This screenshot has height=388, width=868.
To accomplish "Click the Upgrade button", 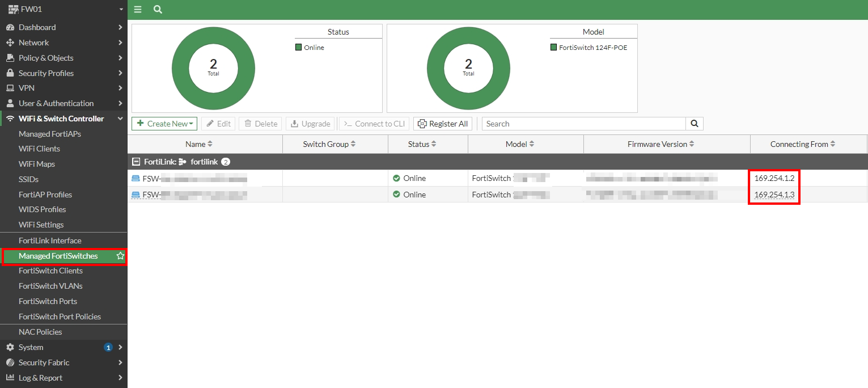I will 310,124.
